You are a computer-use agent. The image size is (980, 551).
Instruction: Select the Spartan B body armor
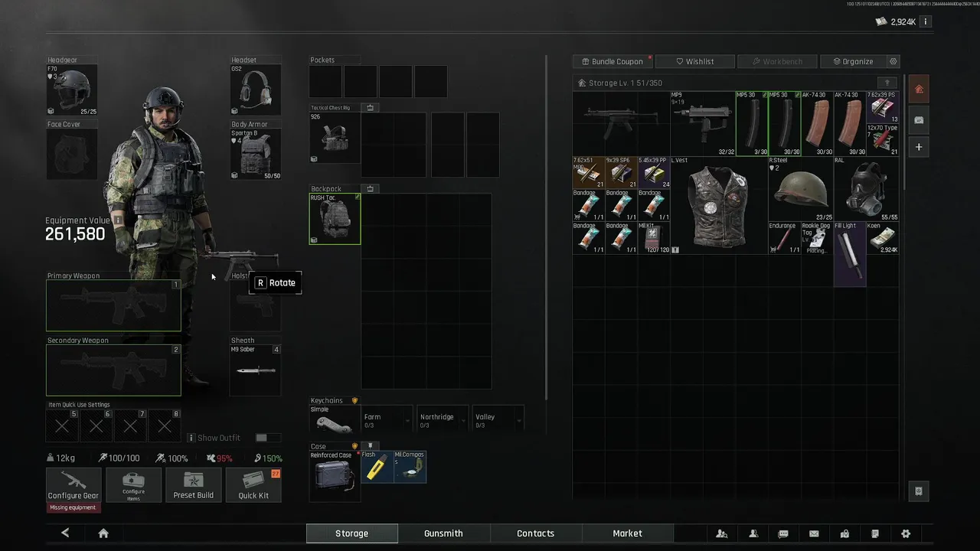tap(256, 155)
